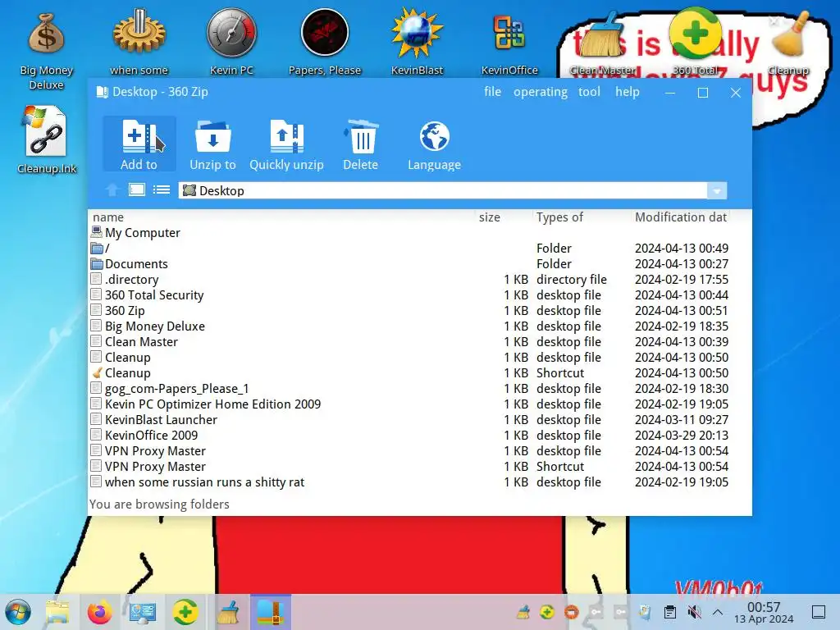
Task: Go up one folder with the up arrow
Action: [112, 189]
